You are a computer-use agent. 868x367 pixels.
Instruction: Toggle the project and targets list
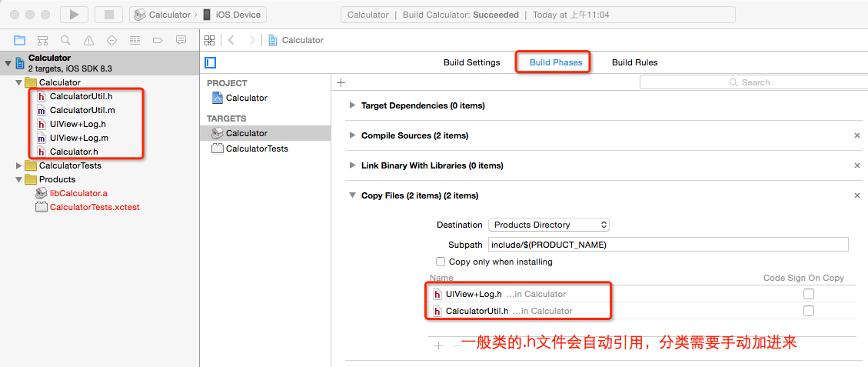211,62
